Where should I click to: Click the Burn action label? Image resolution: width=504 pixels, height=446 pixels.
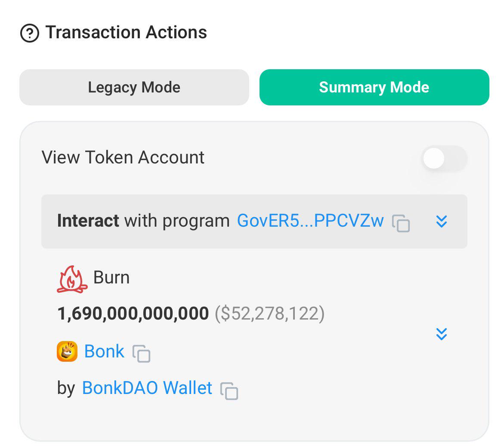(x=111, y=278)
